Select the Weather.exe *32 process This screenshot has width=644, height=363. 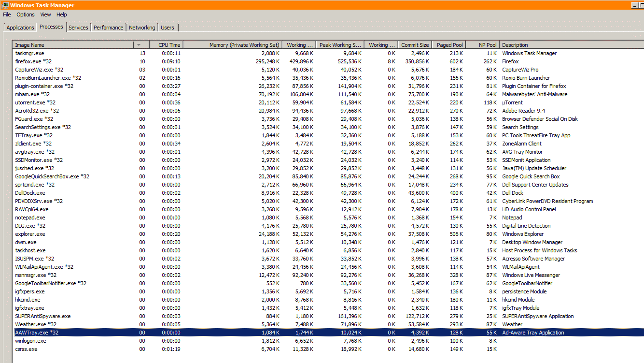click(x=328, y=324)
